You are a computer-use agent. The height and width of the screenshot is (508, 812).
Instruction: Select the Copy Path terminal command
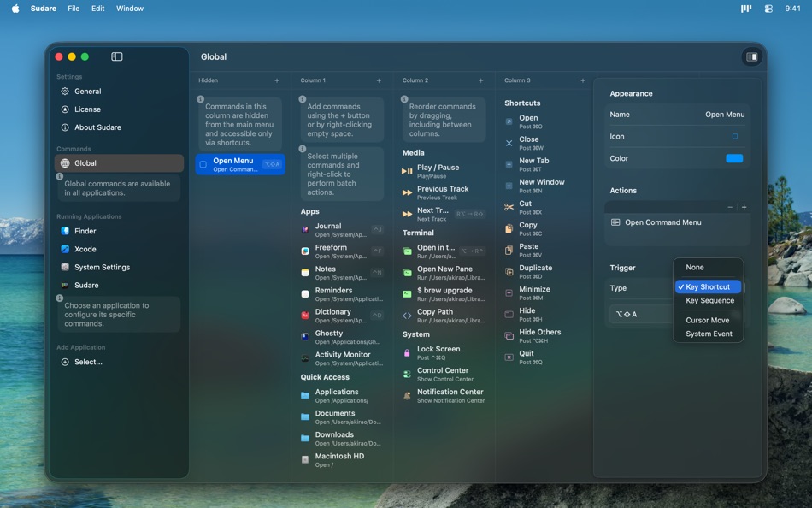click(444, 316)
